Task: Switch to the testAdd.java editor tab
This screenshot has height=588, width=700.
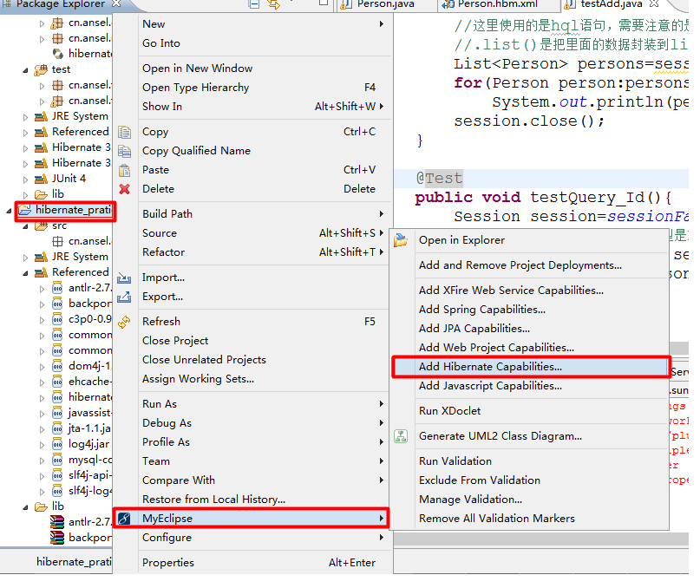Action: [x=612, y=4]
